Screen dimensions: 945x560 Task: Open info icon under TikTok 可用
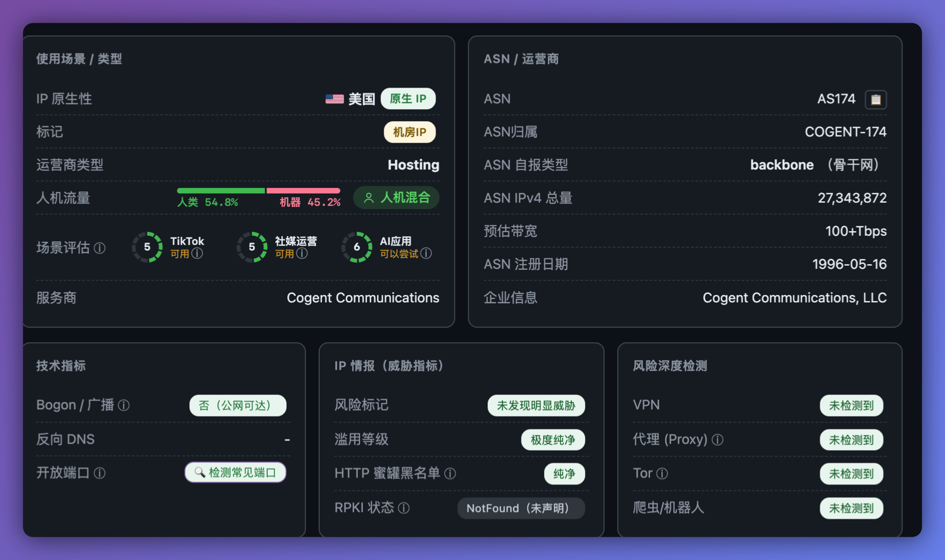click(198, 253)
